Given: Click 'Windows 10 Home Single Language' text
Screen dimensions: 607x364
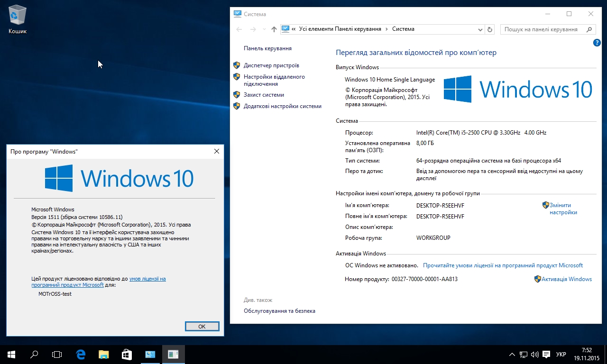Looking at the screenshot, I should point(389,80).
